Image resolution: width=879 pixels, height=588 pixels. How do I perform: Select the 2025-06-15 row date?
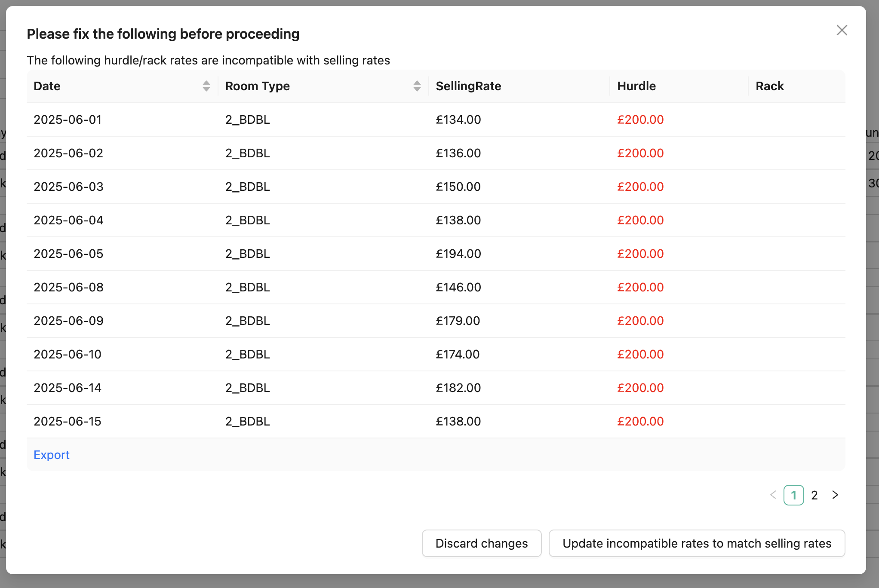pos(68,421)
